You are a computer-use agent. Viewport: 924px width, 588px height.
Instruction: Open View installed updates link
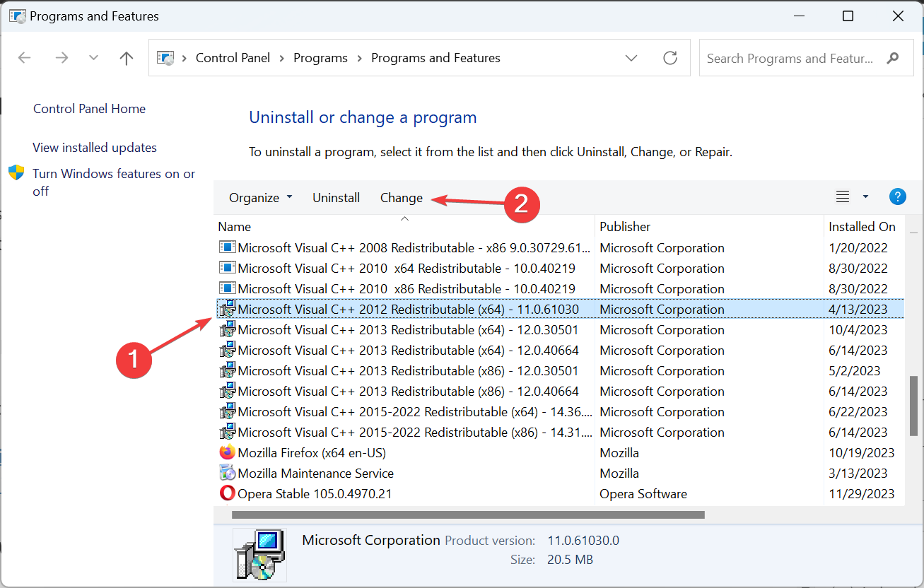pos(95,148)
